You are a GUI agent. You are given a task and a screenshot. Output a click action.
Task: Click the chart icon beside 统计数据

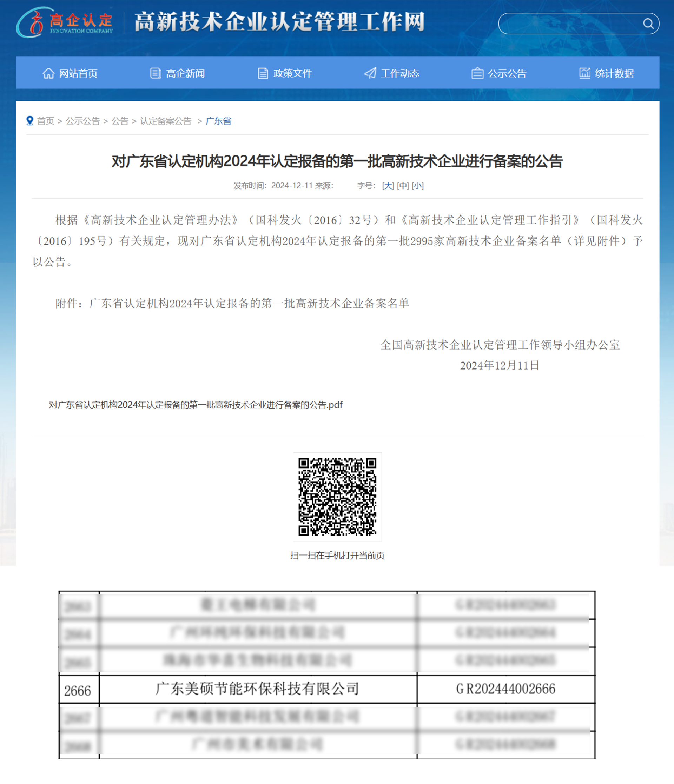(x=585, y=73)
